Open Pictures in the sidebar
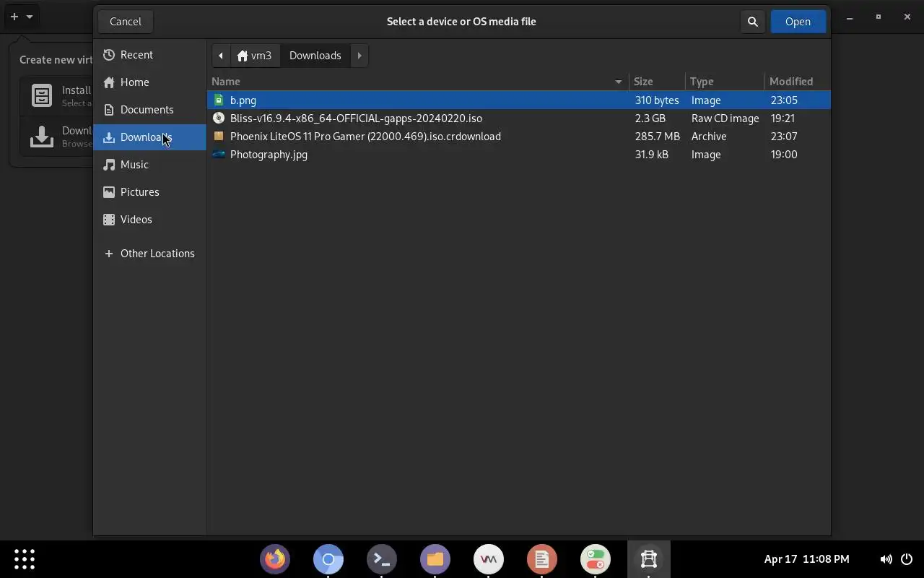Image resolution: width=924 pixels, height=578 pixels. click(150, 192)
